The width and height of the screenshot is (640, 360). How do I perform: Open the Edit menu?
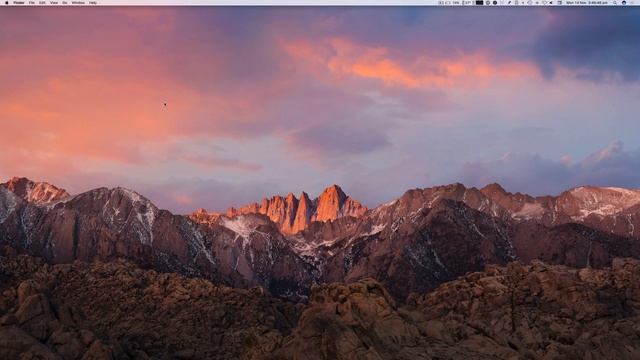(x=42, y=2)
